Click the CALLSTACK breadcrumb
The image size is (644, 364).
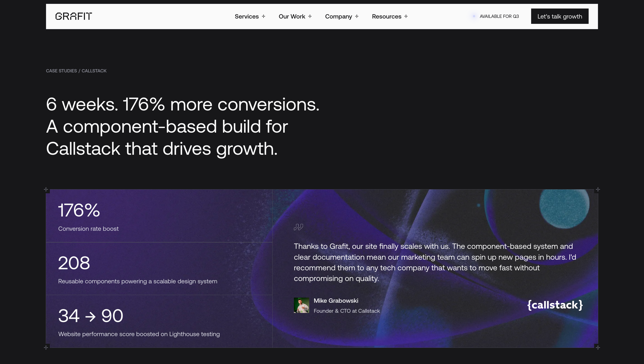coord(94,71)
